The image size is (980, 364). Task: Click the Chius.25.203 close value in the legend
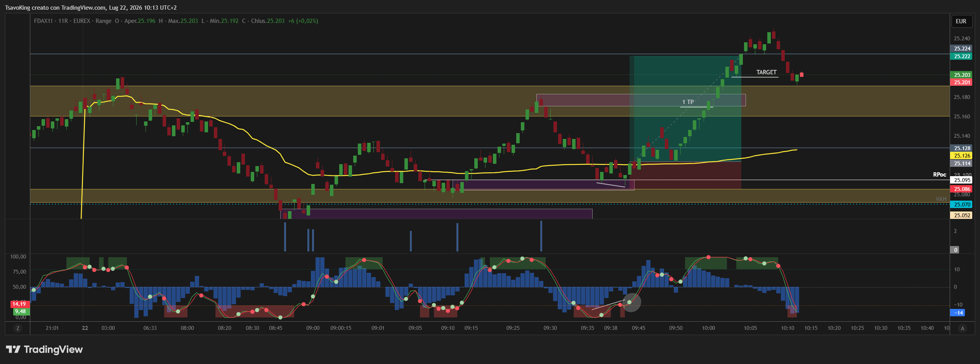point(268,21)
